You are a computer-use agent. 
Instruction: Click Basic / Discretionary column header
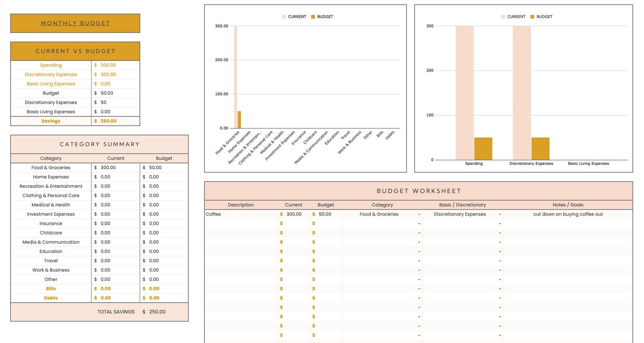[462, 205]
